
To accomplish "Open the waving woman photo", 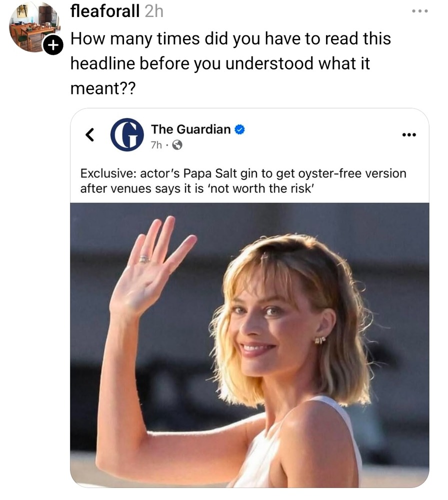I will (x=249, y=345).
